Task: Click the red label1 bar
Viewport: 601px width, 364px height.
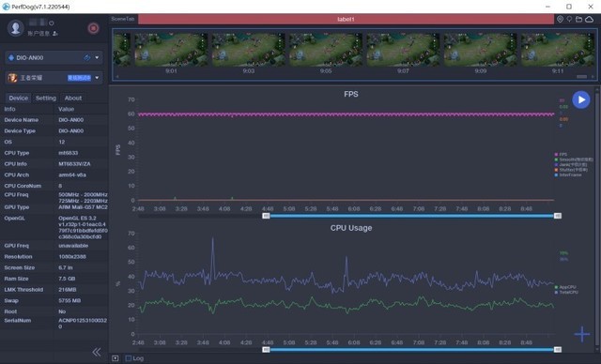Action: pos(346,19)
